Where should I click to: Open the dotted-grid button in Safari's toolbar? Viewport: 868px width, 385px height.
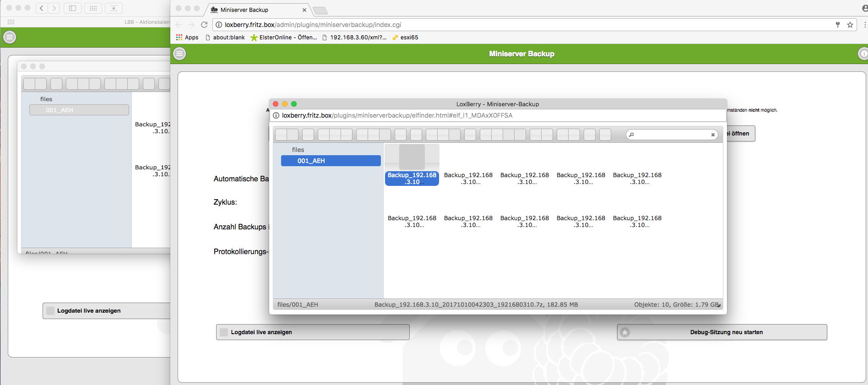pyautogui.click(x=93, y=8)
